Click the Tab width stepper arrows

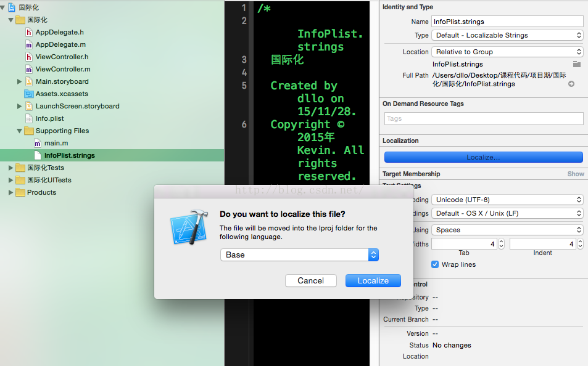coord(502,244)
